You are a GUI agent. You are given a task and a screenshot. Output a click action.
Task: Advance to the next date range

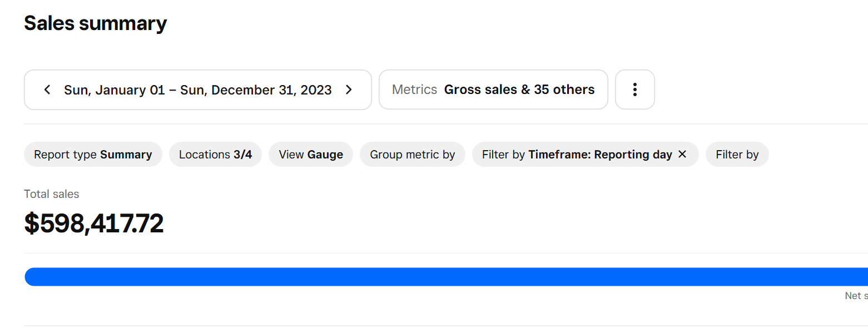point(349,90)
